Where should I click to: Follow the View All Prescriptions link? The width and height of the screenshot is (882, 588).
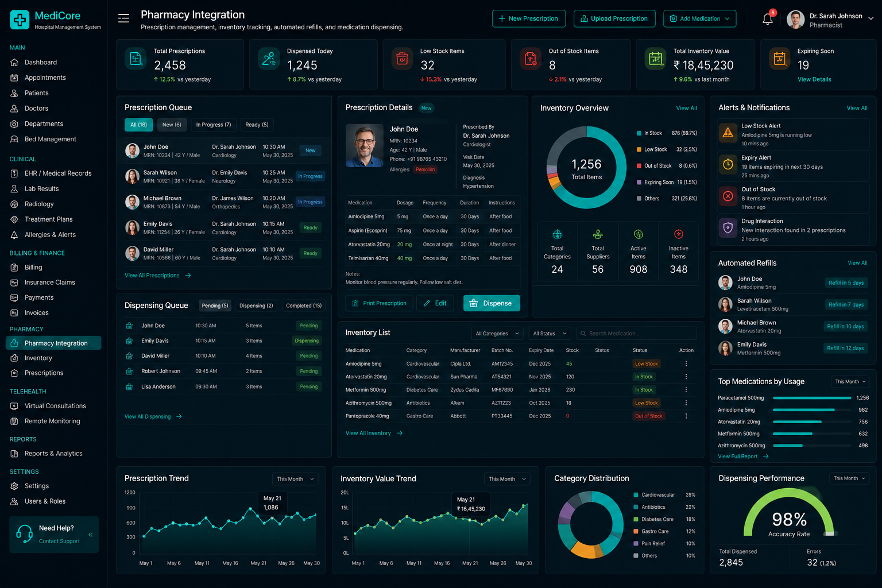coord(158,276)
